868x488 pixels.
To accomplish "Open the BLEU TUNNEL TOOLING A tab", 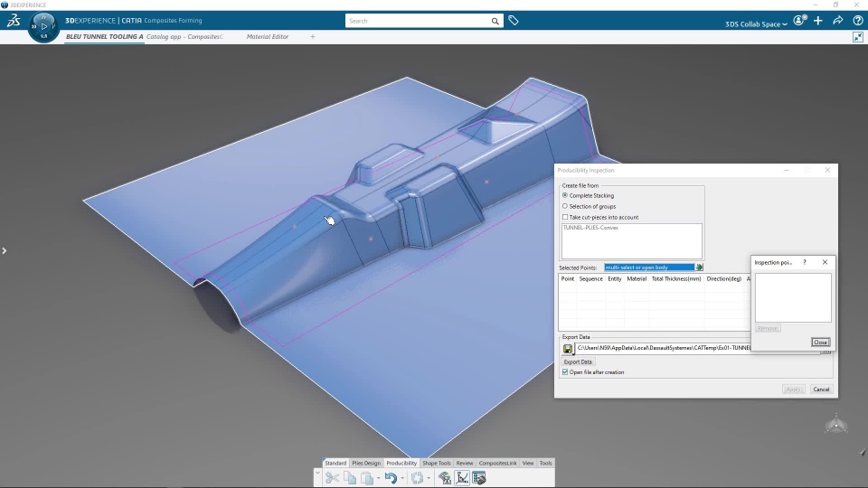I will 105,36.
